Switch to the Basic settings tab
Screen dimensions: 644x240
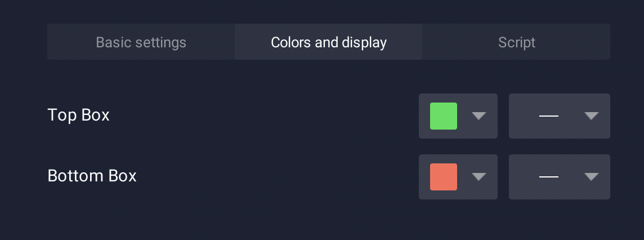141,42
